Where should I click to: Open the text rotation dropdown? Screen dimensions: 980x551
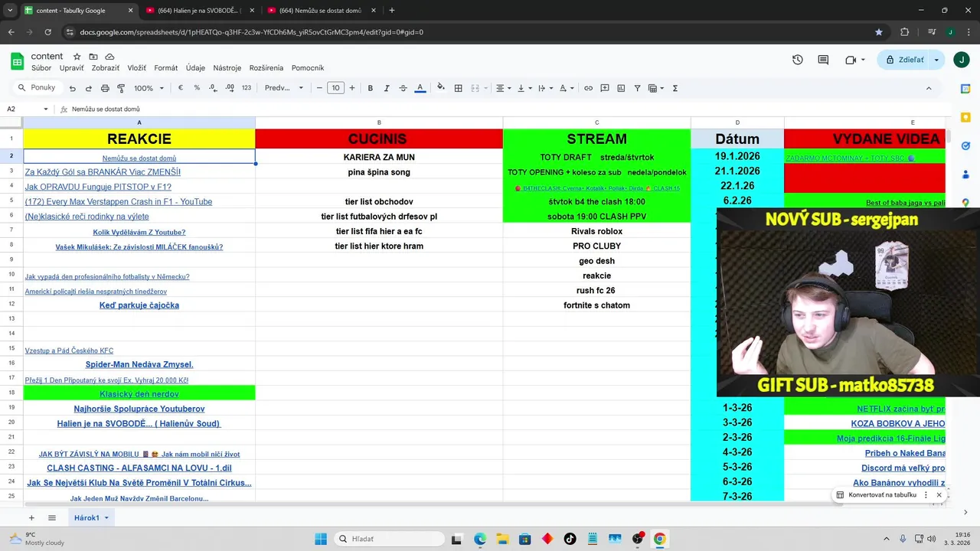566,88
